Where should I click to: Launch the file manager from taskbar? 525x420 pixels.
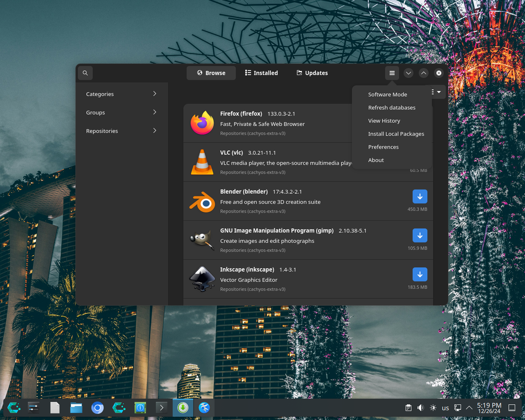point(76,408)
